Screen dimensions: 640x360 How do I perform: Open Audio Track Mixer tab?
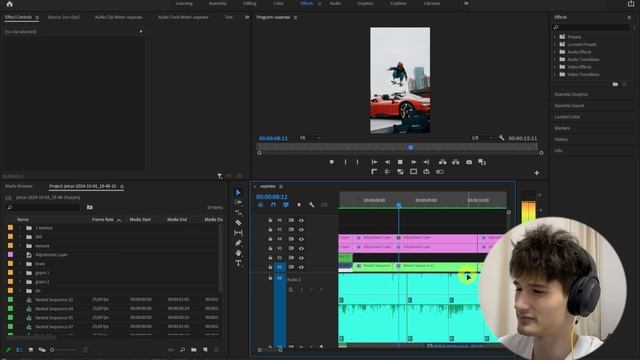pos(183,17)
